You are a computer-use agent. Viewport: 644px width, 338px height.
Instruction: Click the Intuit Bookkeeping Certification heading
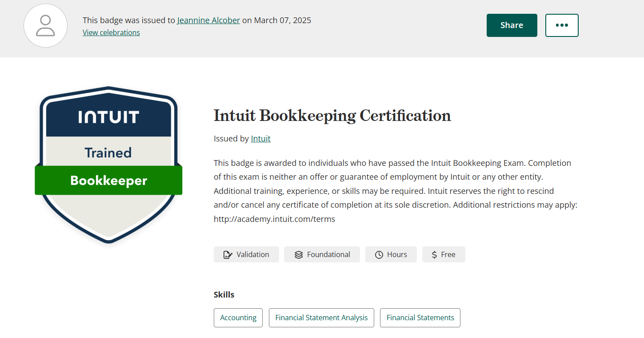tap(332, 116)
